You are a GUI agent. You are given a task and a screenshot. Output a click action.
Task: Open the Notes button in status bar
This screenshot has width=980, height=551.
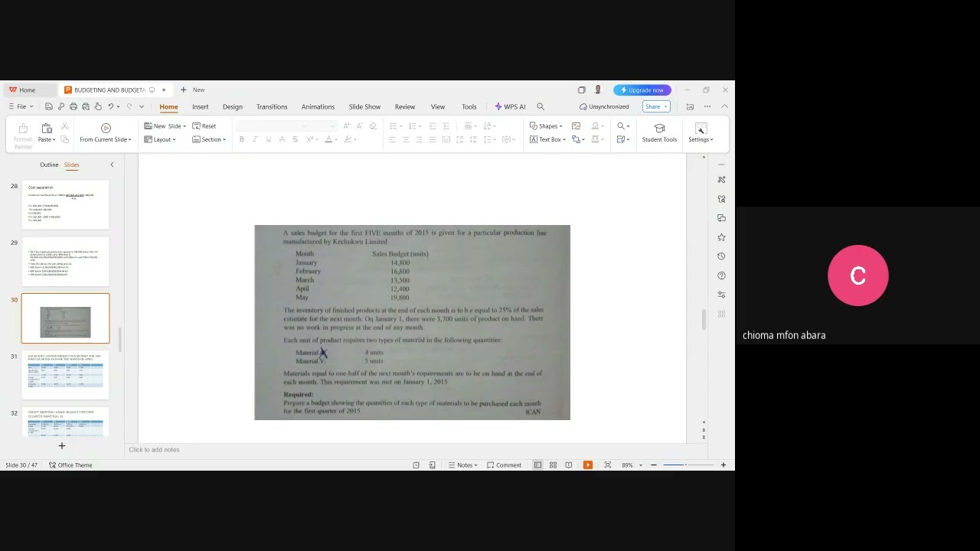pyautogui.click(x=463, y=465)
